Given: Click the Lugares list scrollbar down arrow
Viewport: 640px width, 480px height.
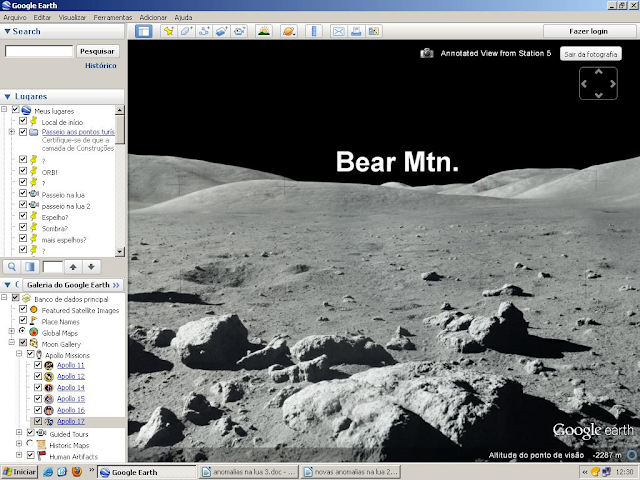Looking at the screenshot, I should tap(120, 251).
